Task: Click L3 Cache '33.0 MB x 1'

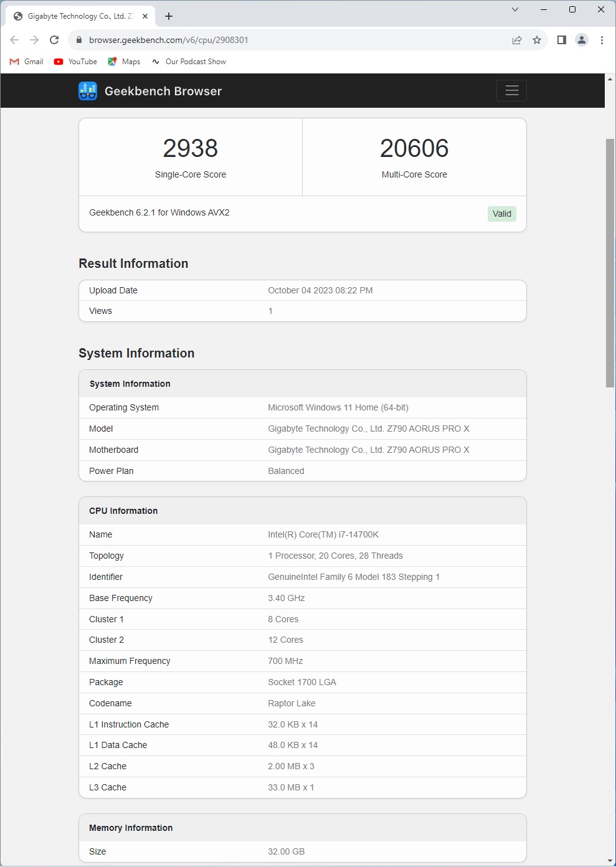Action: [x=291, y=787]
